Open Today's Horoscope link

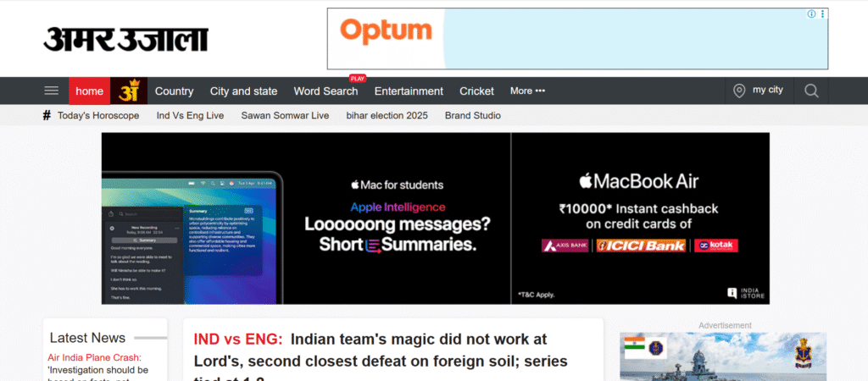[x=98, y=116]
